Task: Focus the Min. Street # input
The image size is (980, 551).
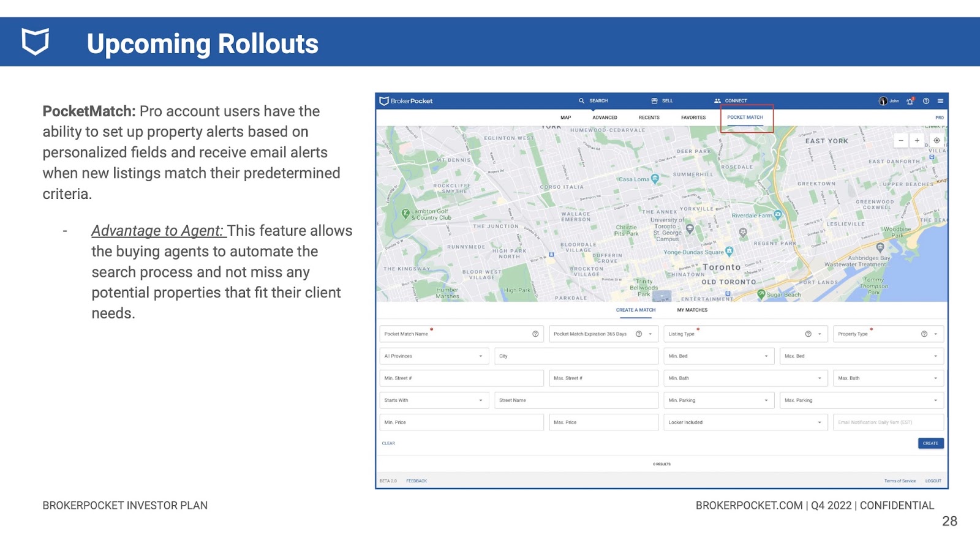Action: point(461,378)
